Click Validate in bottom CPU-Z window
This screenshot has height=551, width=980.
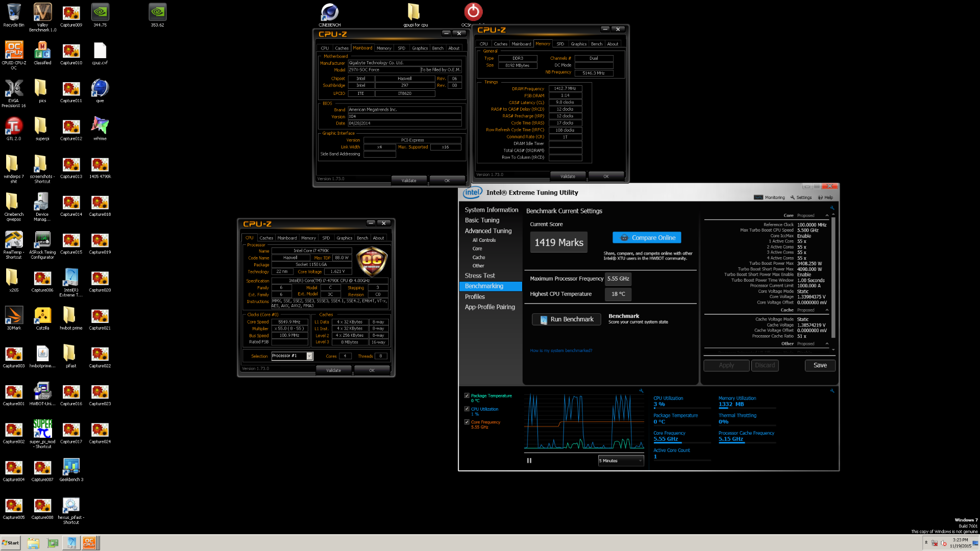[333, 370]
